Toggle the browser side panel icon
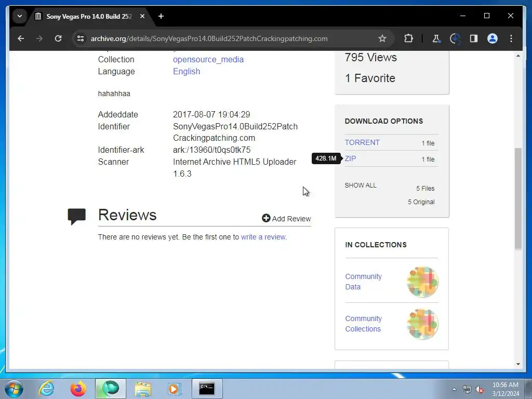 pyautogui.click(x=474, y=38)
